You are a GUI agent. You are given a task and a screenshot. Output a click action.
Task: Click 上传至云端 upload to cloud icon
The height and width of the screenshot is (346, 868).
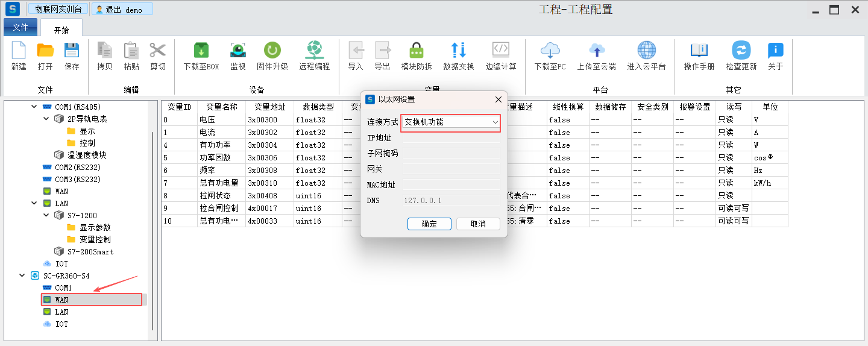[x=596, y=51]
